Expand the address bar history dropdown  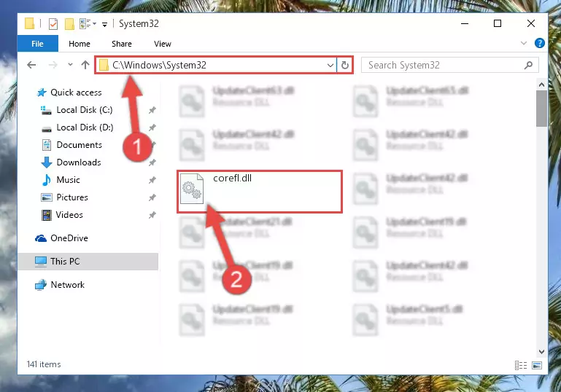point(330,65)
